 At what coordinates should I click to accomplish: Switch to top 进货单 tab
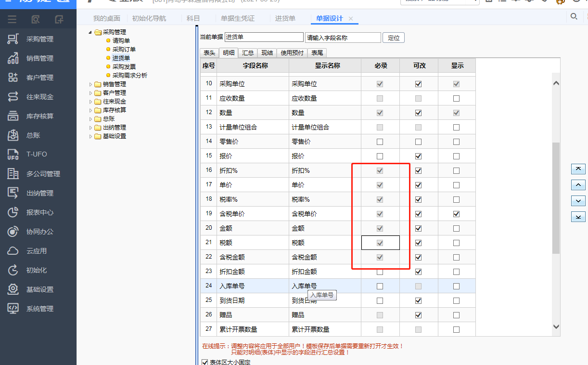point(285,18)
